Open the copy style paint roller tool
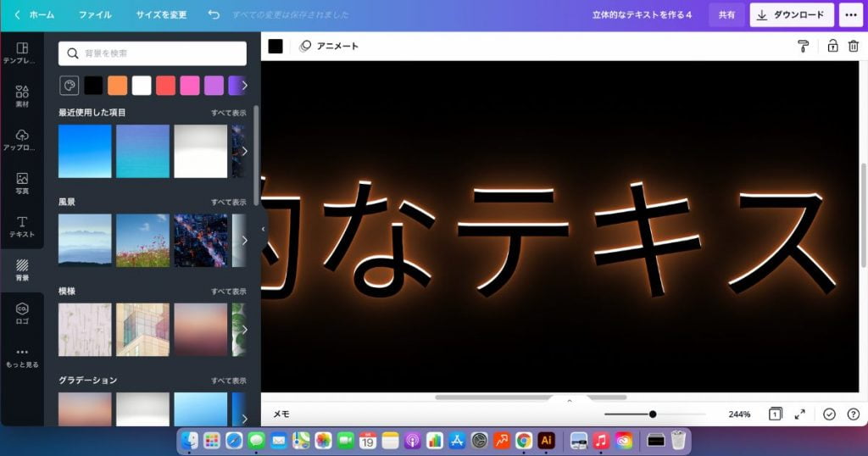868x456 pixels. click(x=803, y=46)
